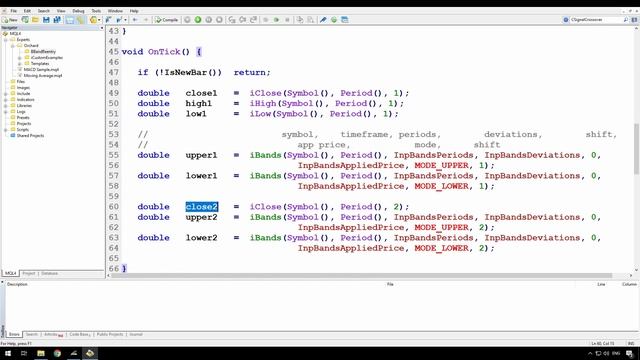This screenshot has height=360, width=640.
Task: Click the Save All toolbar icon
Action: [57, 20]
